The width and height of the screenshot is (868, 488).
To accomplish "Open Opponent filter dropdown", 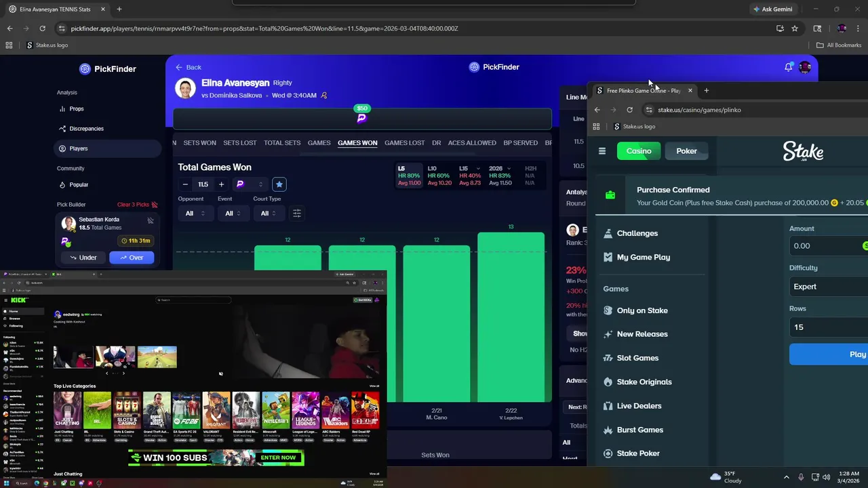I will (195, 213).
